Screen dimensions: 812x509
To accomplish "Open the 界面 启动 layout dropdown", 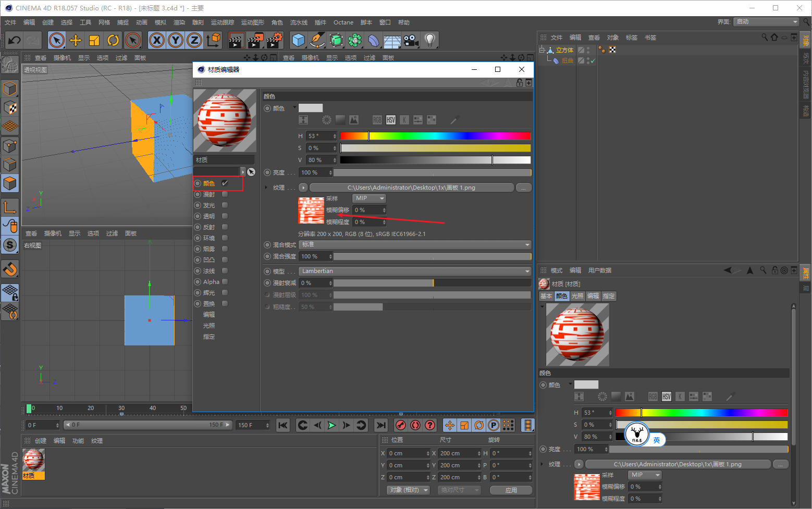I will click(x=766, y=22).
